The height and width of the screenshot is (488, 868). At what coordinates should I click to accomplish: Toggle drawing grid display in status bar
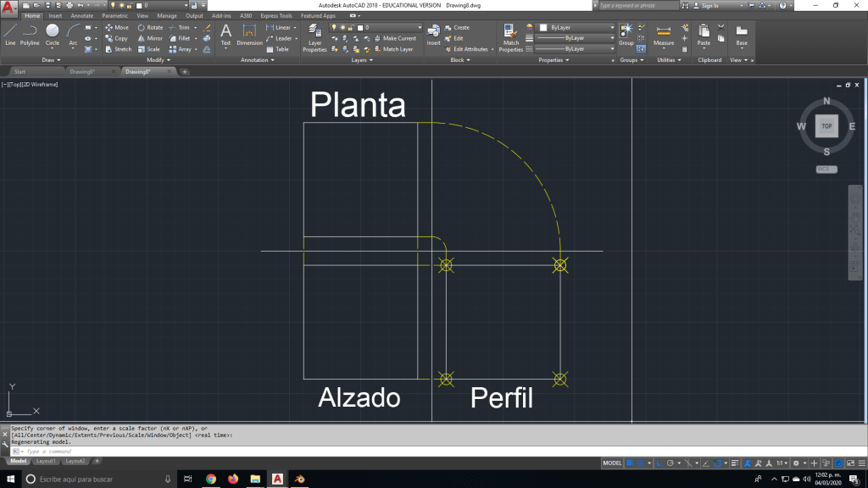631,463
